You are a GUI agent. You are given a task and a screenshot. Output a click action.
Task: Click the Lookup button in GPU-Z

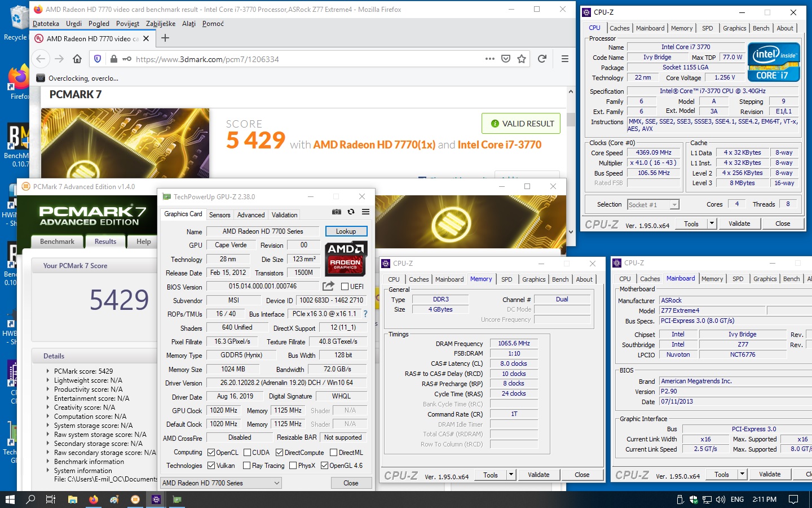coord(346,231)
